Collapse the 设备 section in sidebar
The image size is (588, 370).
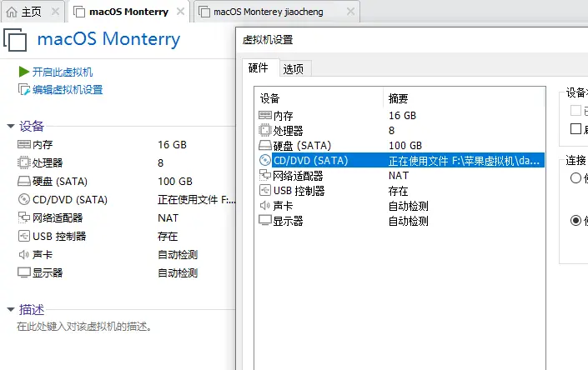click(11, 127)
